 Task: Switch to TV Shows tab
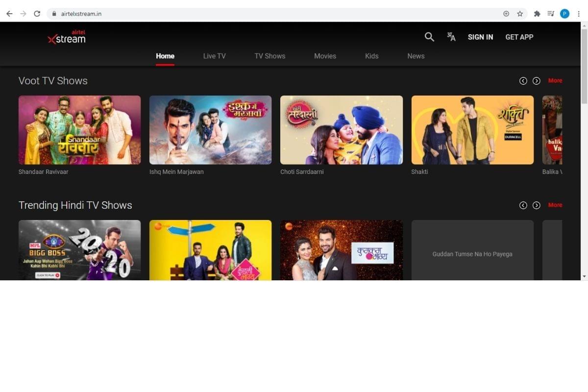pyautogui.click(x=270, y=56)
